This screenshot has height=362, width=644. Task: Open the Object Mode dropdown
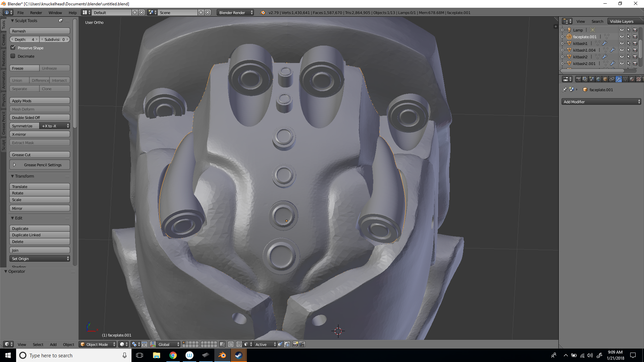(98, 344)
